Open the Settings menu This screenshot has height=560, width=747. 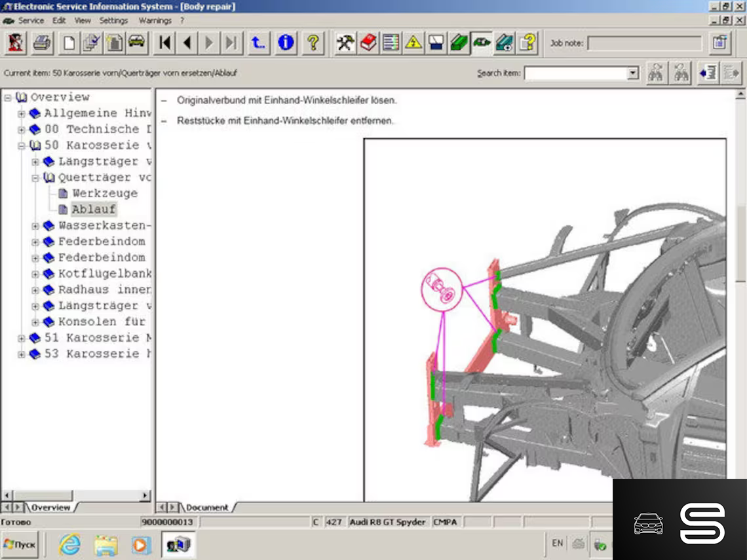(113, 20)
